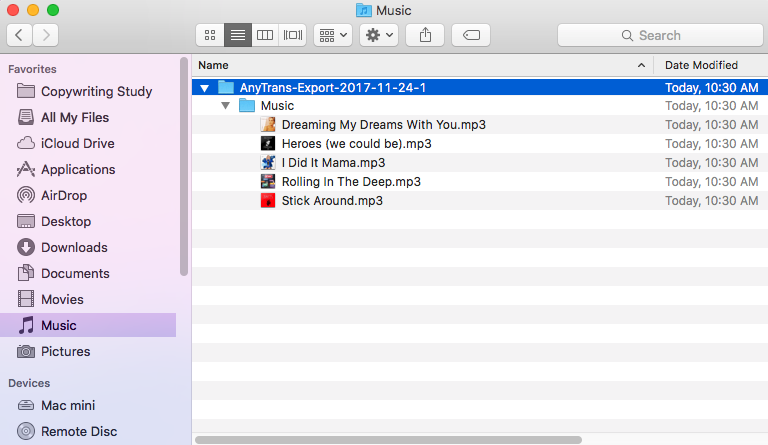
Task: Open Remote Disc under Devices
Action: click(79, 431)
